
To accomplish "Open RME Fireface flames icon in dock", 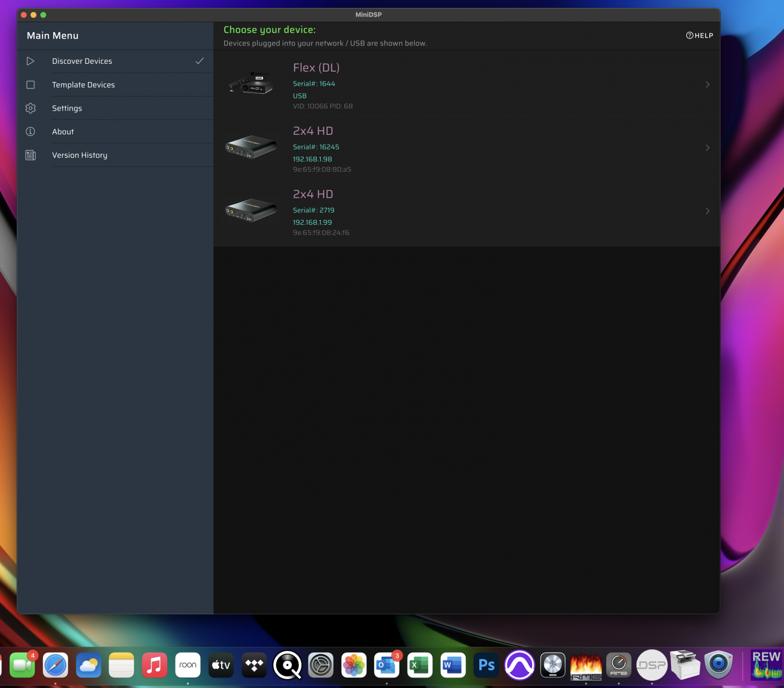I will coord(586,666).
